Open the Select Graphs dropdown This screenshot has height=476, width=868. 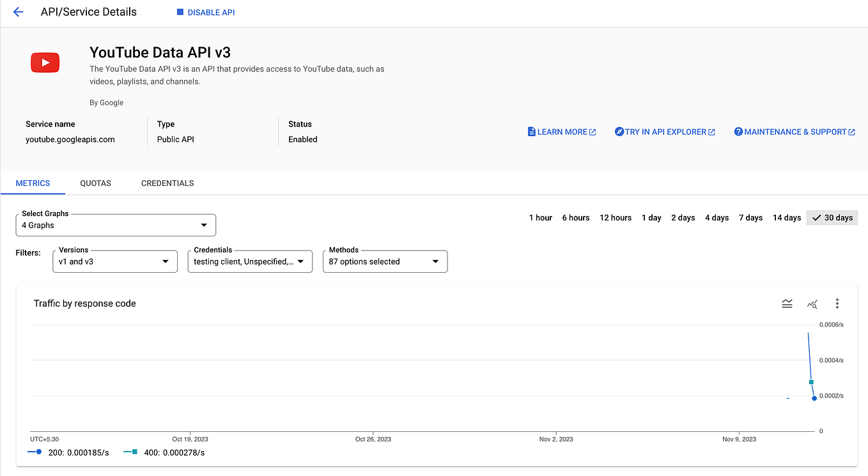[115, 225]
